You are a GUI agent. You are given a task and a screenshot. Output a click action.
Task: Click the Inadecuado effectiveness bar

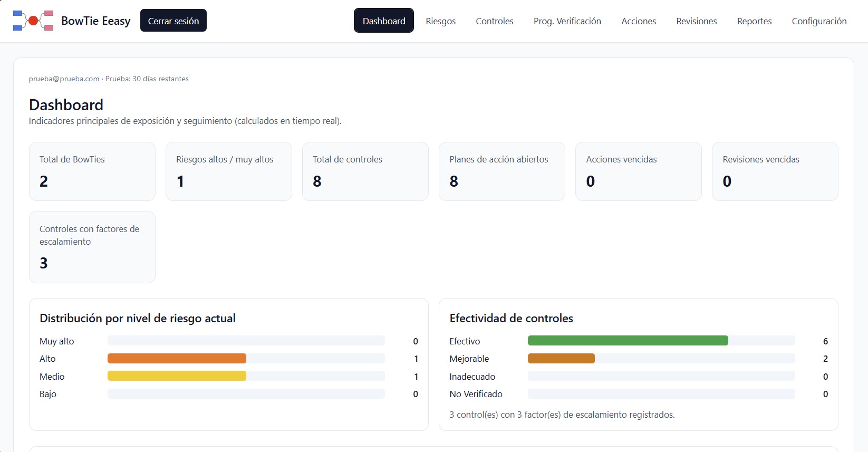661,376
